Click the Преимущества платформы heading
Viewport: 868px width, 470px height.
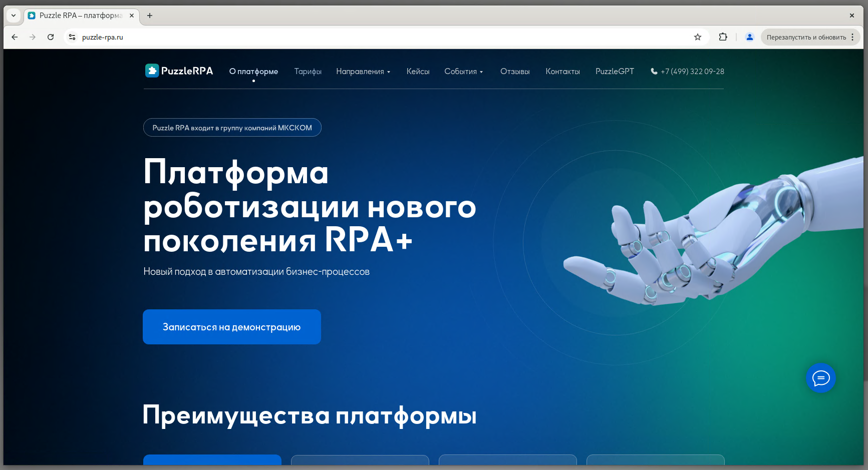(x=310, y=415)
